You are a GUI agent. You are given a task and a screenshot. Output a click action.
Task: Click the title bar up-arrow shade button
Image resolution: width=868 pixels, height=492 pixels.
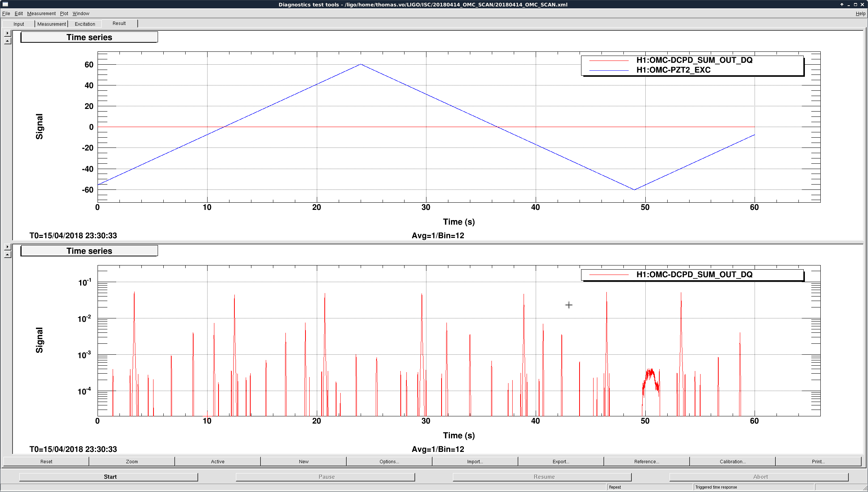click(x=842, y=5)
